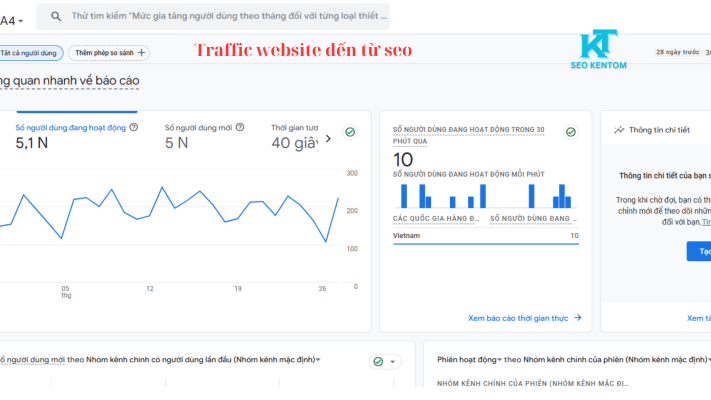Click the "5 N" new users value

(176, 143)
